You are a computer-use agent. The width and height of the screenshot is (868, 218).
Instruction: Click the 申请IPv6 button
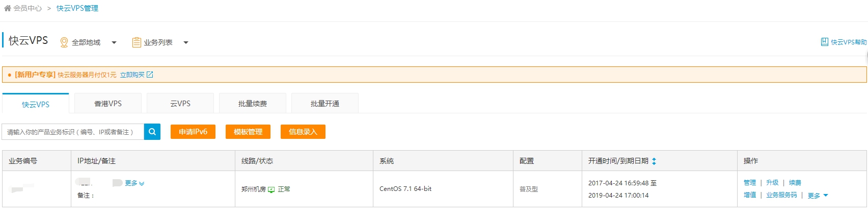pyautogui.click(x=193, y=132)
